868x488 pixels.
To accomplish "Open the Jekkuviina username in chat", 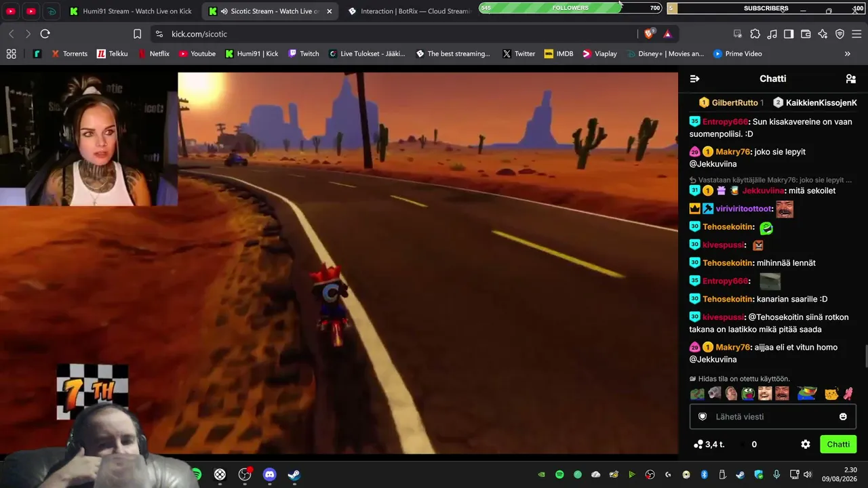I will [763, 191].
